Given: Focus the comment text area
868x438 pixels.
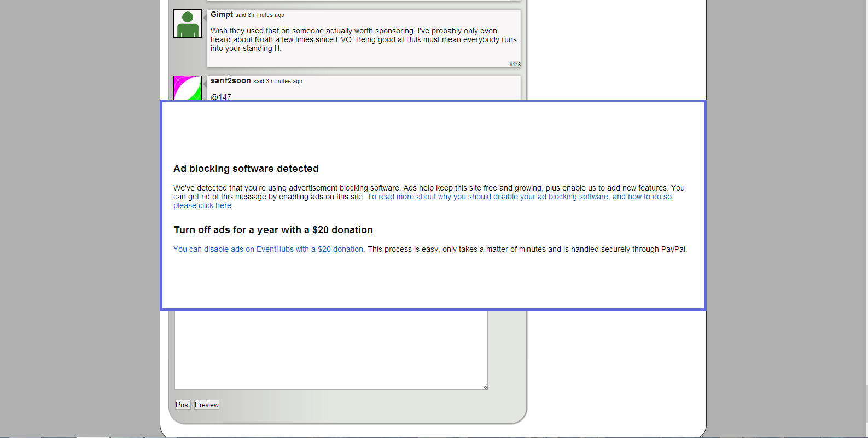Looking at the screenshot, I should pos(331,350).
